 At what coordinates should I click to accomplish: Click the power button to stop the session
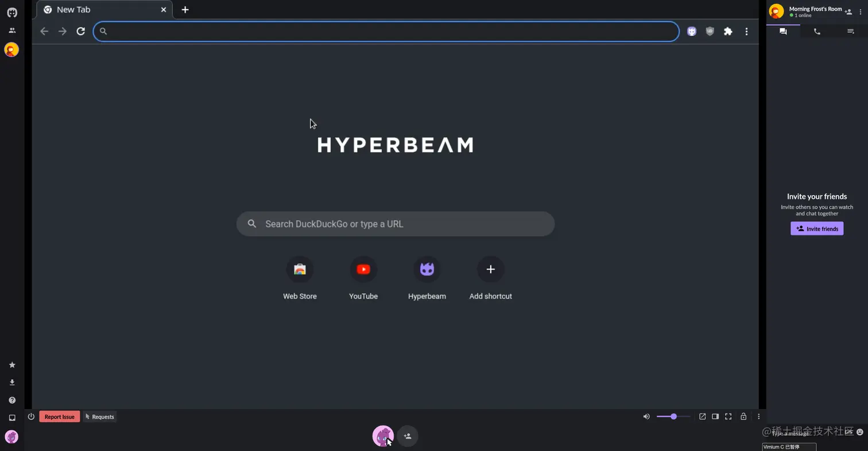pos(31,417)
